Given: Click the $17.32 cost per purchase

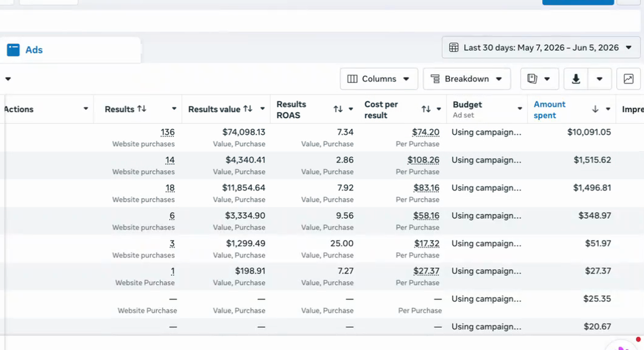Looking at the screenshot, I should pos(427,243).
